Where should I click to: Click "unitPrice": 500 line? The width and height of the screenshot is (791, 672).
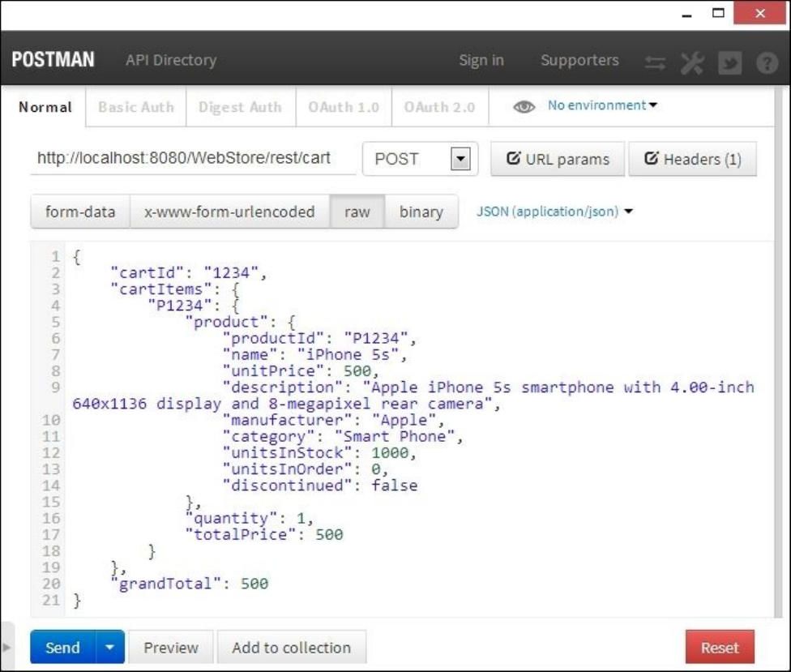[301, 370]
